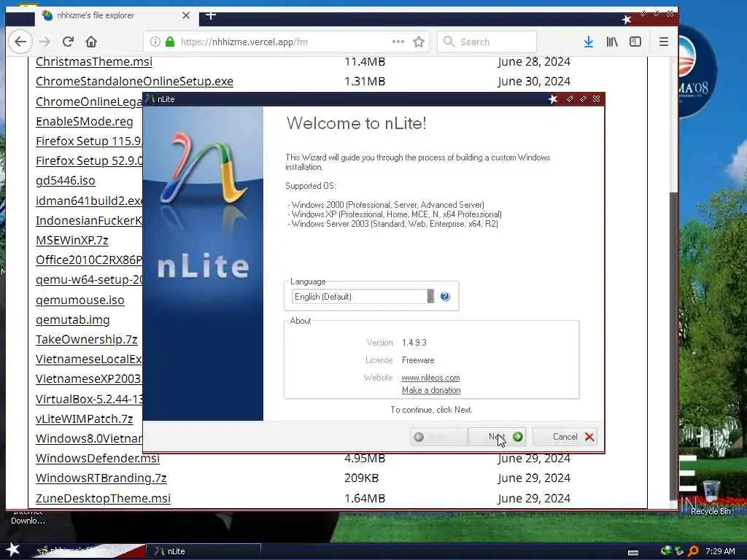
Task: Click the language help question mark icon
Action: tap(445, 297)
